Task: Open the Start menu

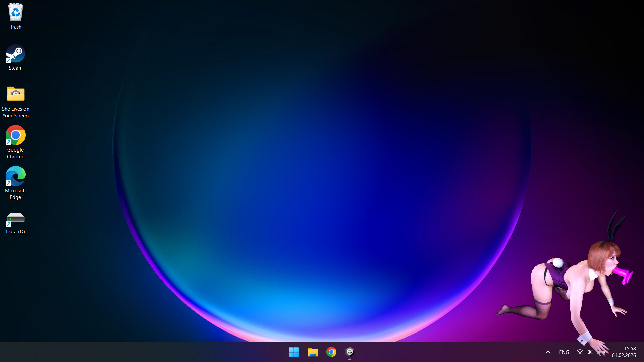Action: (x=294, y=352)
